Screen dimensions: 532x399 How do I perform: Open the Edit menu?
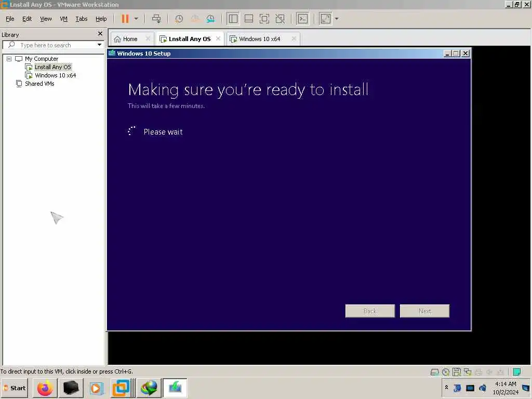27,19
